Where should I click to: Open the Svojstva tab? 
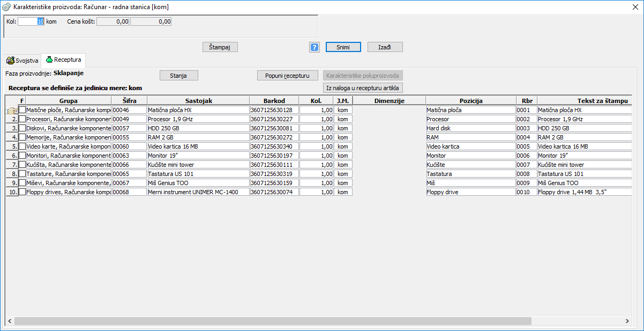coord(23,61)
